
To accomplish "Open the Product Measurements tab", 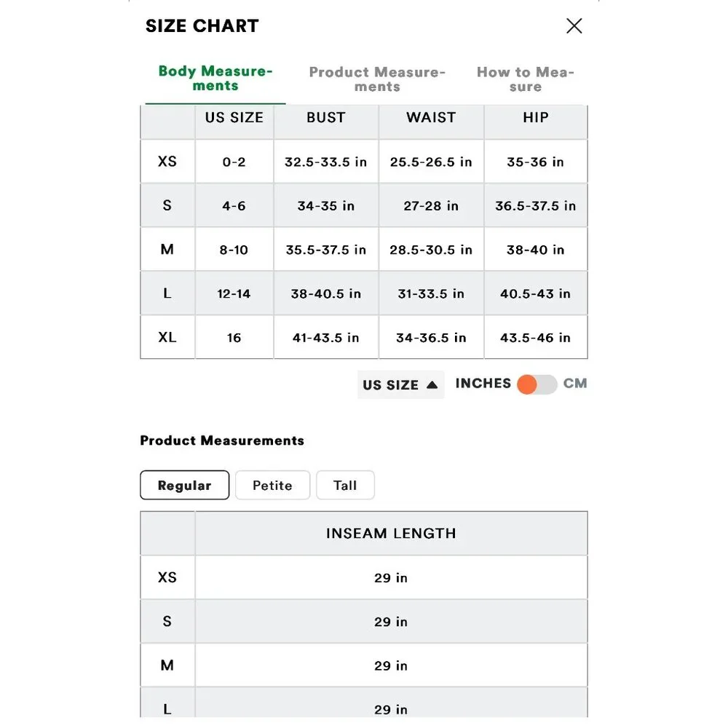I will (x=377, y=79).
